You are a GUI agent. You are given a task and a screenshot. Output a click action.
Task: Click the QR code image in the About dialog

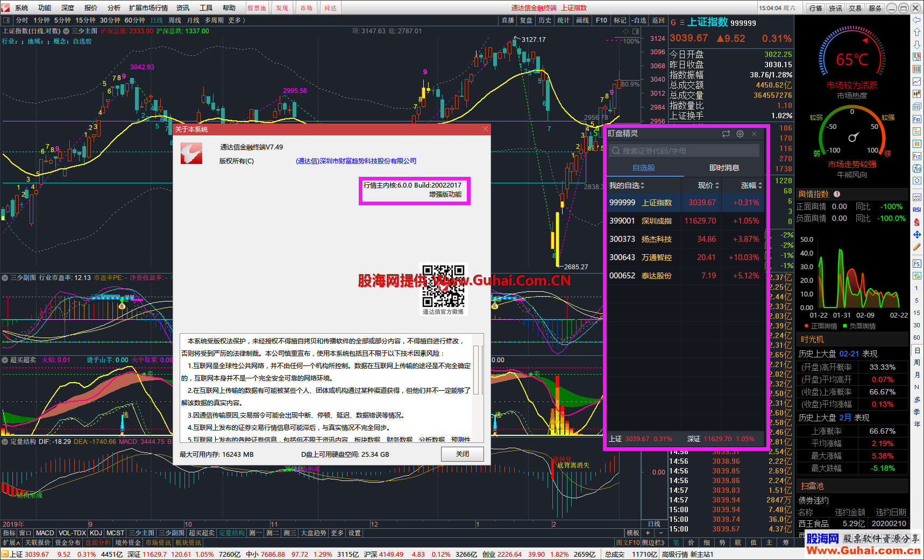pos(443,285)
